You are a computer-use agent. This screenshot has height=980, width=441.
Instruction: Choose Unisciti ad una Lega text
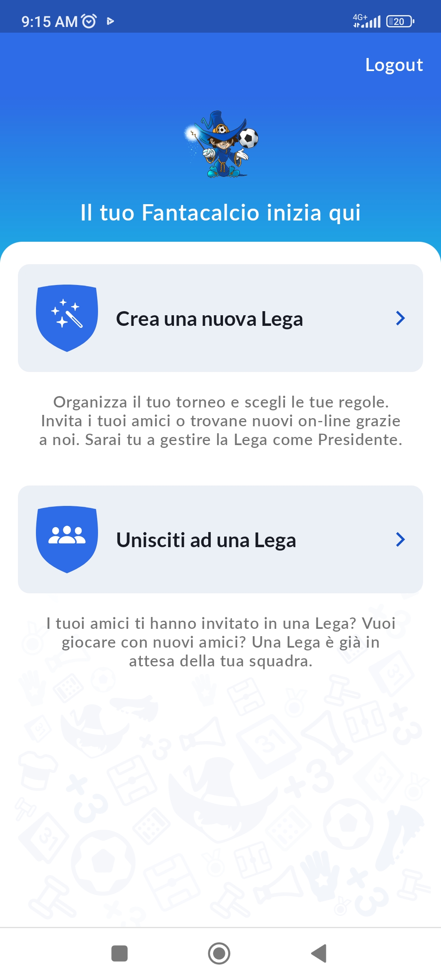click(x=206, y=540)
